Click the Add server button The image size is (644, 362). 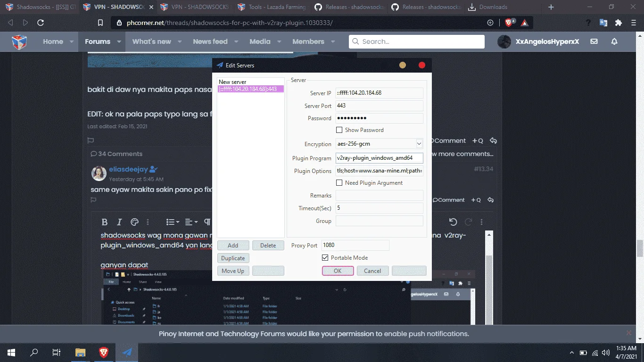pyautogui.click(x=233, y=245)
